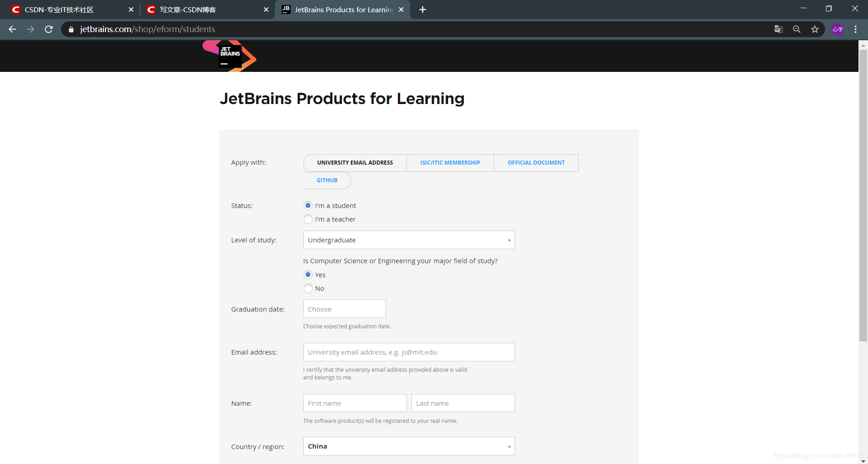This screenshot has height=464, width=868.
Task: Close the CSDN-专业IT技术社区 tab
Action: (131, 9)
